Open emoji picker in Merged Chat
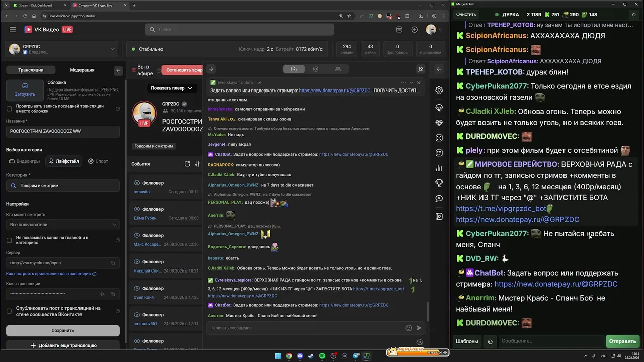 click(x=490, y=341)
